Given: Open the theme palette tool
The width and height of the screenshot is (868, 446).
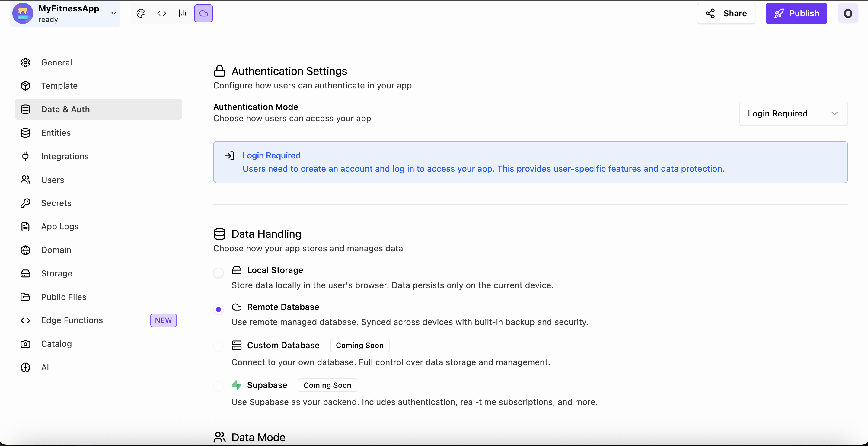Looking at the screenshot, I should click(141, 13).
